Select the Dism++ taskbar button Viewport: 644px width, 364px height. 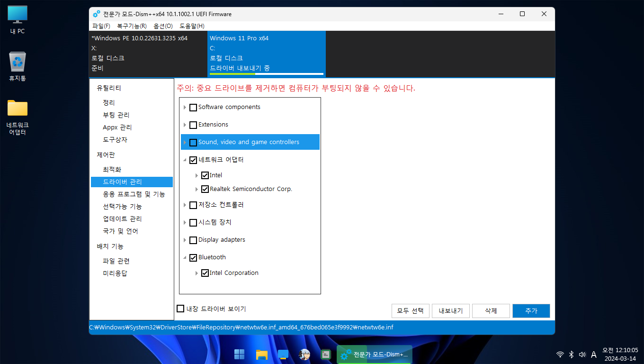click(375, 354)
